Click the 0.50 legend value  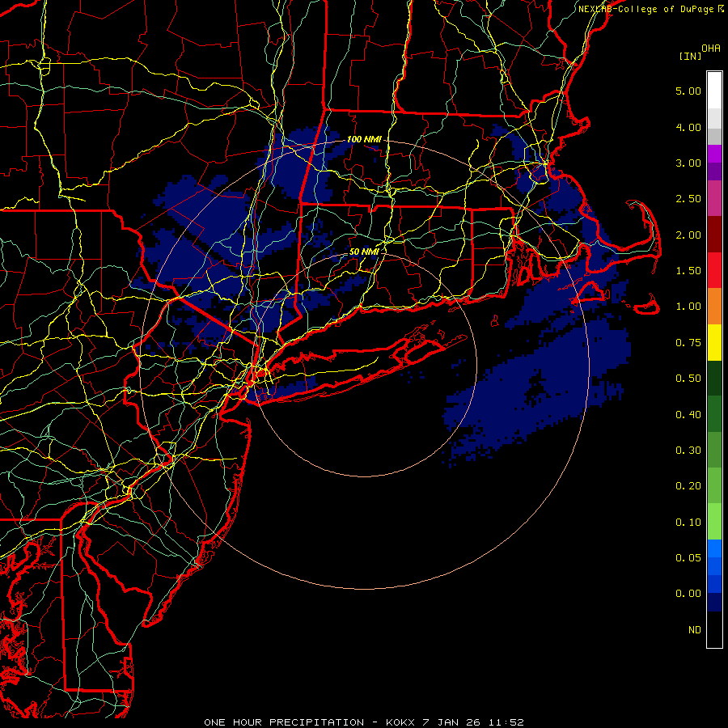[688, 379]
